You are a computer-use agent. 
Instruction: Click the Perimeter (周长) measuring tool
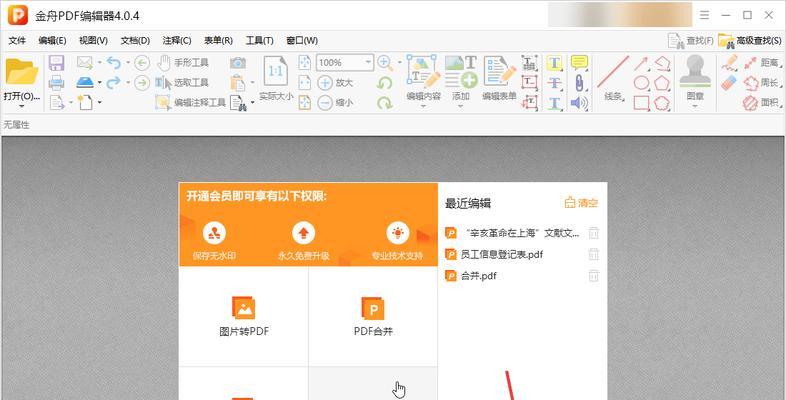[x=762, y=83]
